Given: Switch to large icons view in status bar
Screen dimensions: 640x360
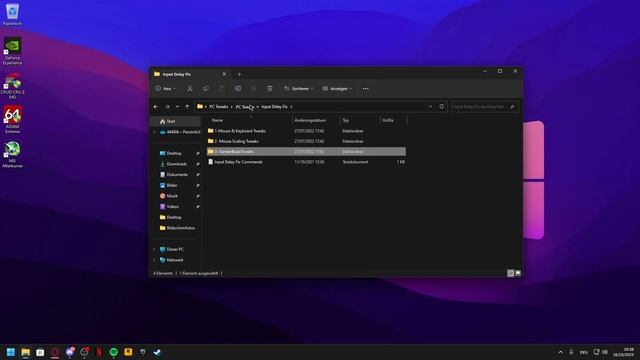Looking at the screenshot, I should pos(518,273).
